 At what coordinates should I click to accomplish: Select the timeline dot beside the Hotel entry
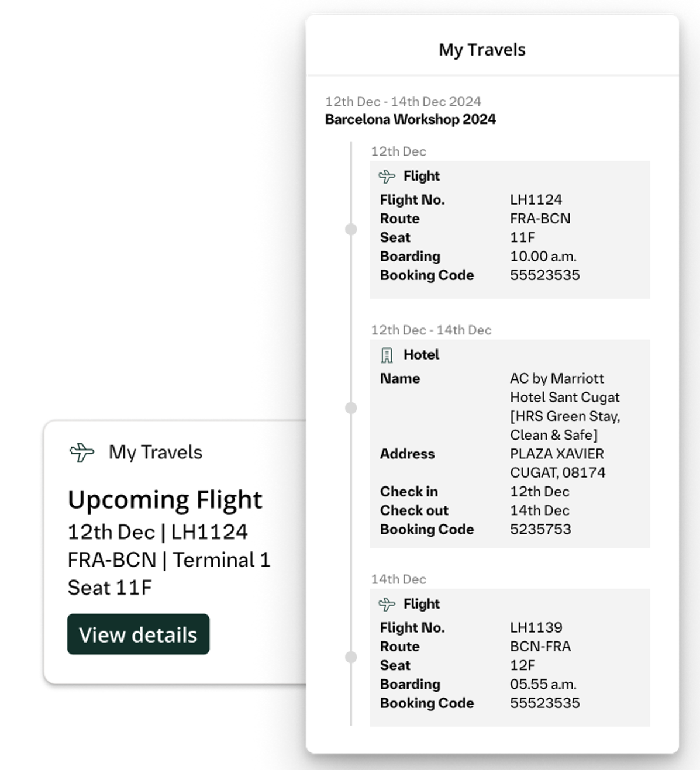click(351, 408)
